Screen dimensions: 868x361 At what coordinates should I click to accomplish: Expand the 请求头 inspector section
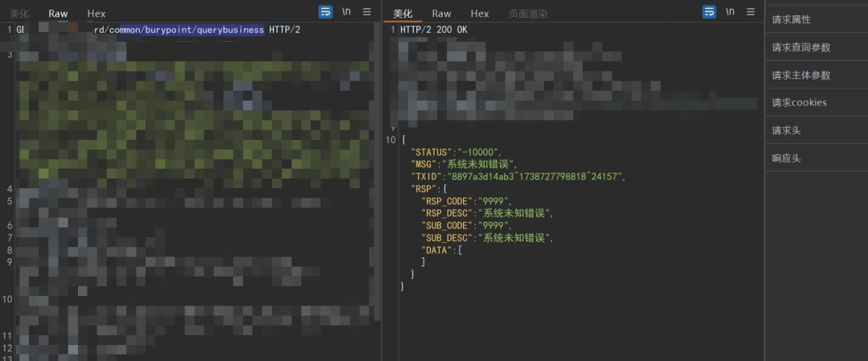817,130
